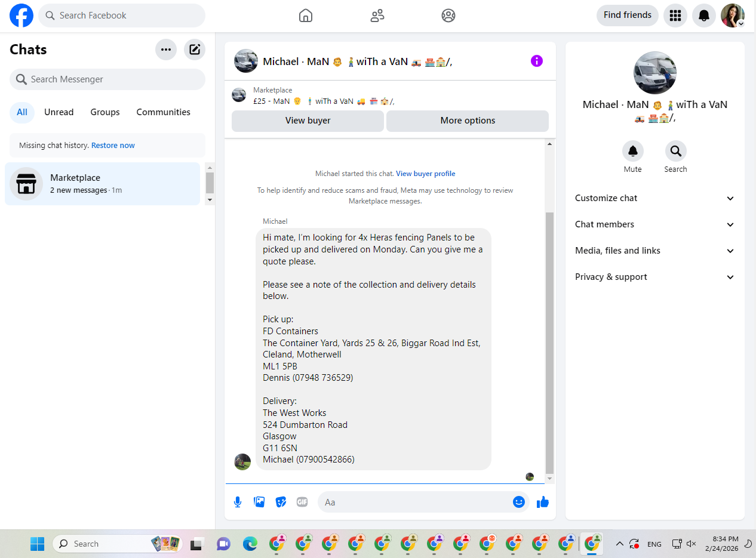Open the Home feed icon
Screen dimensions: 756x558
tap(306, 16)
